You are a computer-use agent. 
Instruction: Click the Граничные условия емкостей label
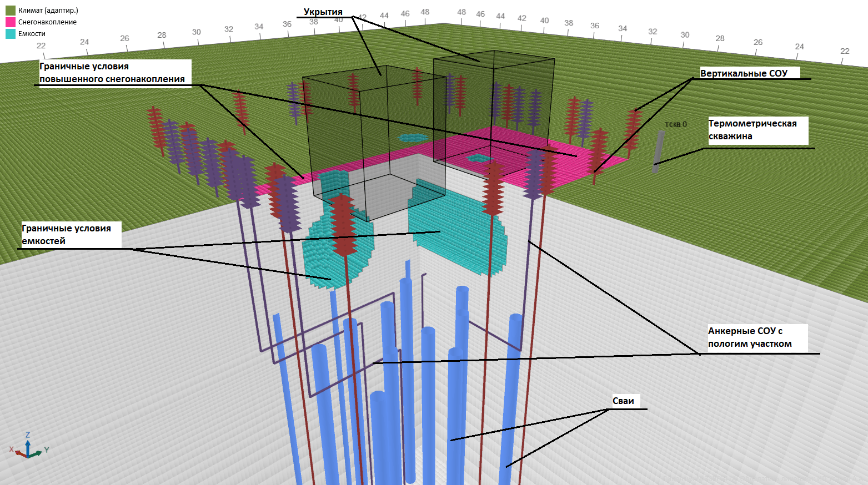(x=67, y=235)
